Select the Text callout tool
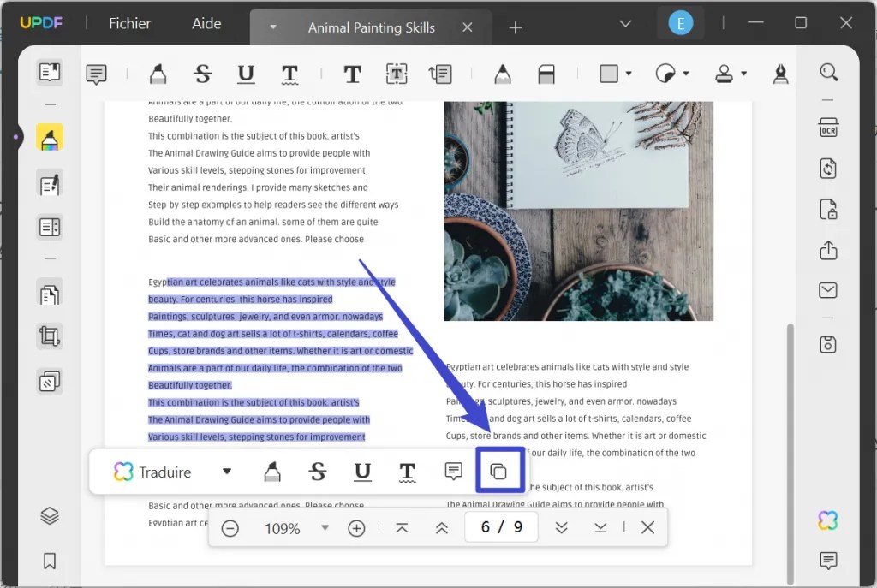877x588 pixels. [x=440, y=74]
